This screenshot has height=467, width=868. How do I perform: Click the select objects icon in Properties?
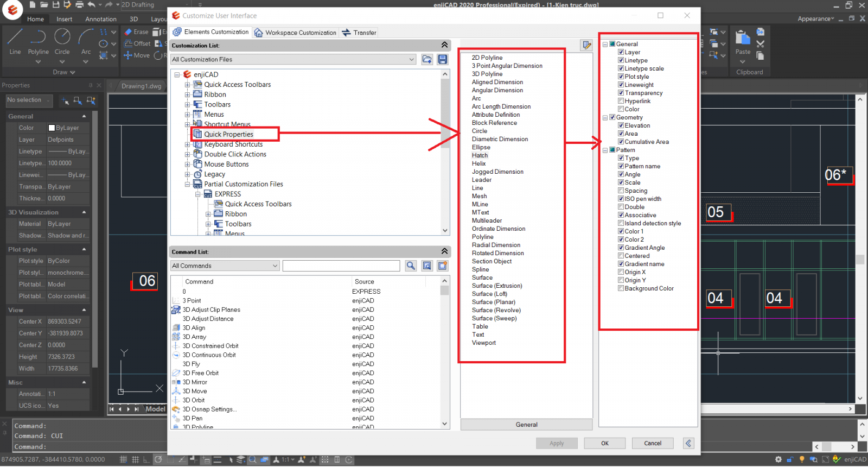pos(78,100)
